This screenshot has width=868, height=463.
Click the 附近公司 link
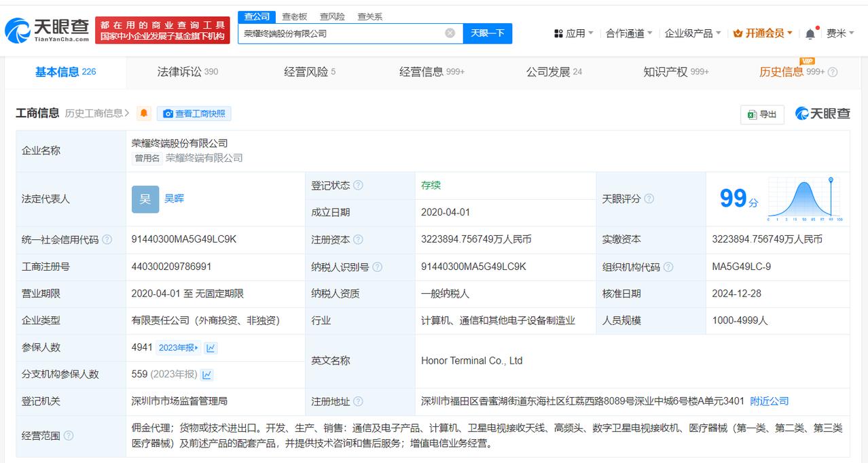tap(770, 401)
